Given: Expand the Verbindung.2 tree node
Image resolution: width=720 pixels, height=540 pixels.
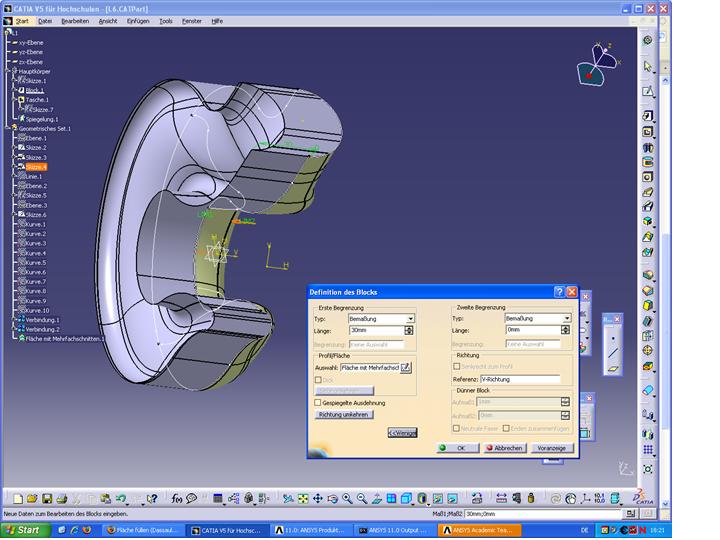Looking at the screenshot, I should [14, 329].
